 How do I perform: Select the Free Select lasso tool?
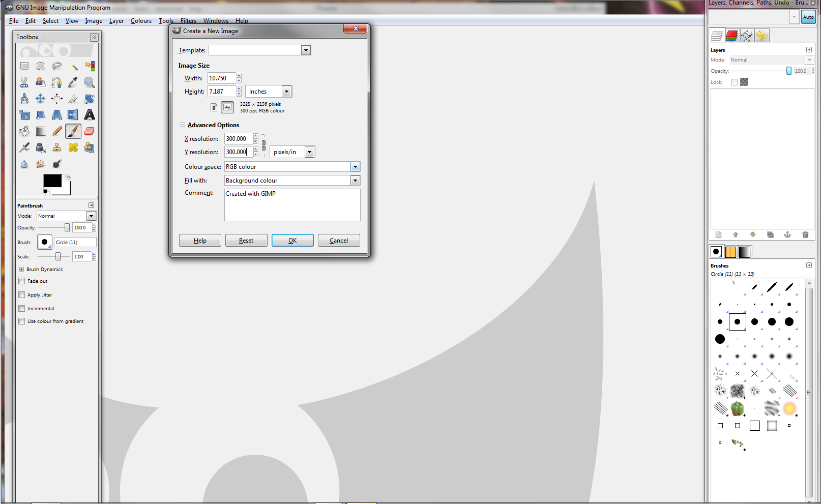pyautogui.click(x=57, y=66)
